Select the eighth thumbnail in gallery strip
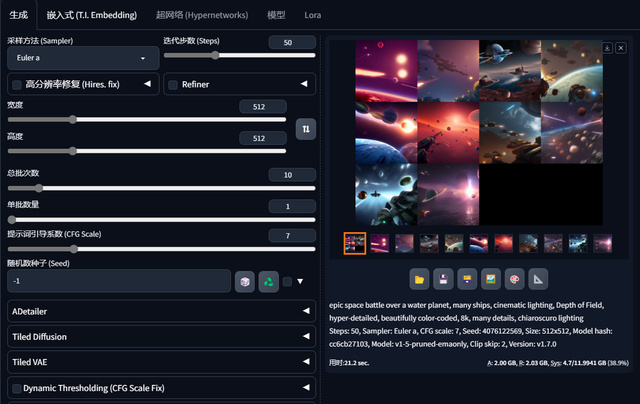Viewport: 640px width, 404px height. (x=529, y=244)
